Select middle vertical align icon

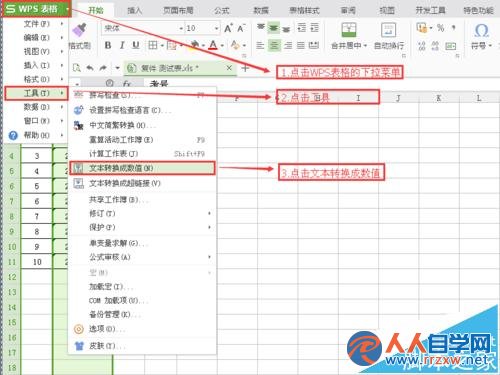[x=274, y=28]
